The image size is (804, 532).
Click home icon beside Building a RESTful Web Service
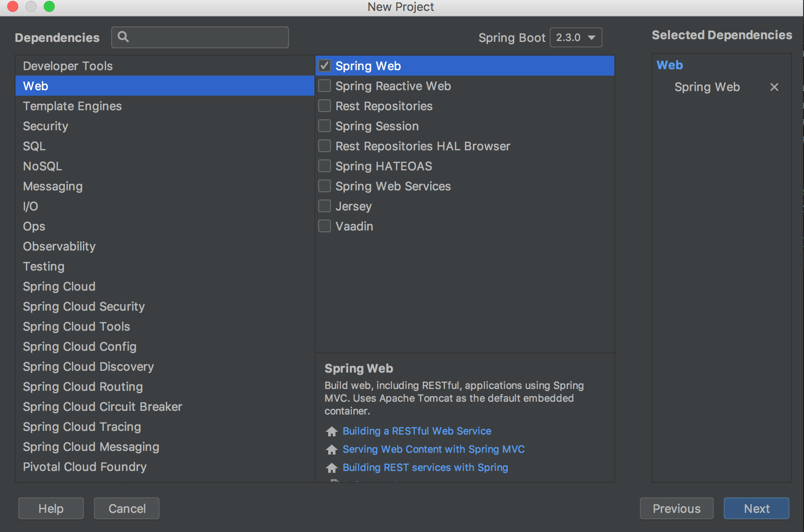(332, 431)
